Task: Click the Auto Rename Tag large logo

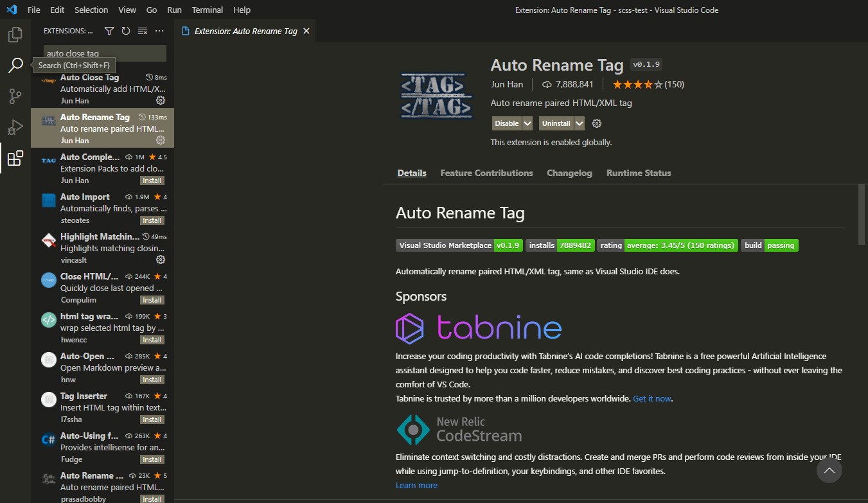Action: (436, 96)
